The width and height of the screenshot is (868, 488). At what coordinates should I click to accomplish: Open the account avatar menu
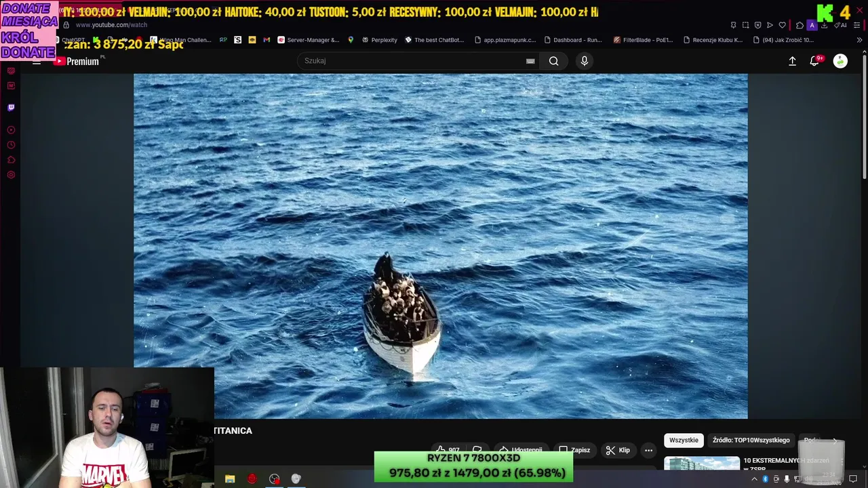coord(840,61)
